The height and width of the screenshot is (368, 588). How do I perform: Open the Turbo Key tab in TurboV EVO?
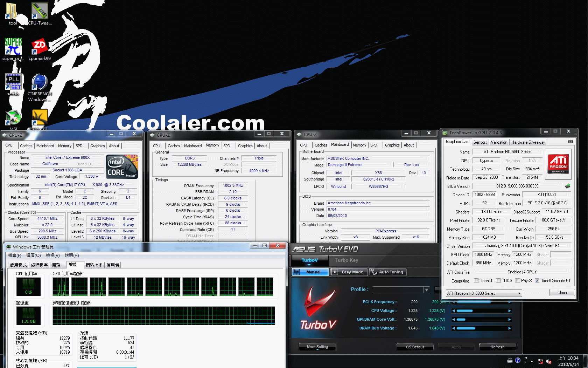click(347, 260)
